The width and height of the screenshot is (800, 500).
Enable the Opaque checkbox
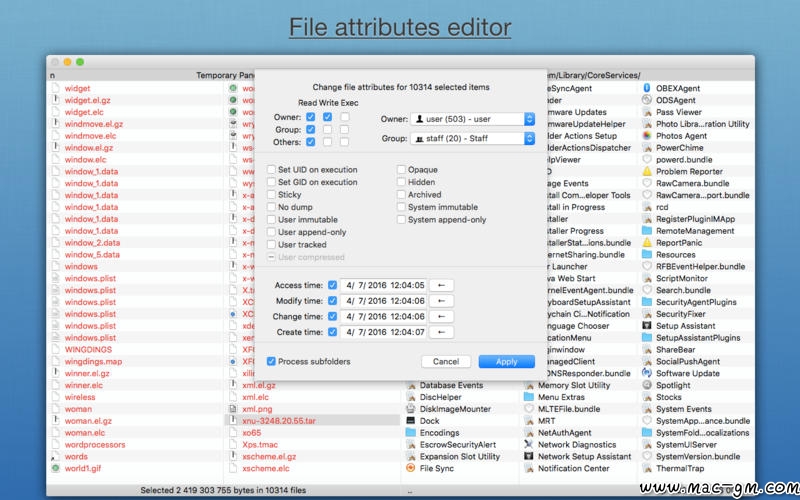[401, 169]
